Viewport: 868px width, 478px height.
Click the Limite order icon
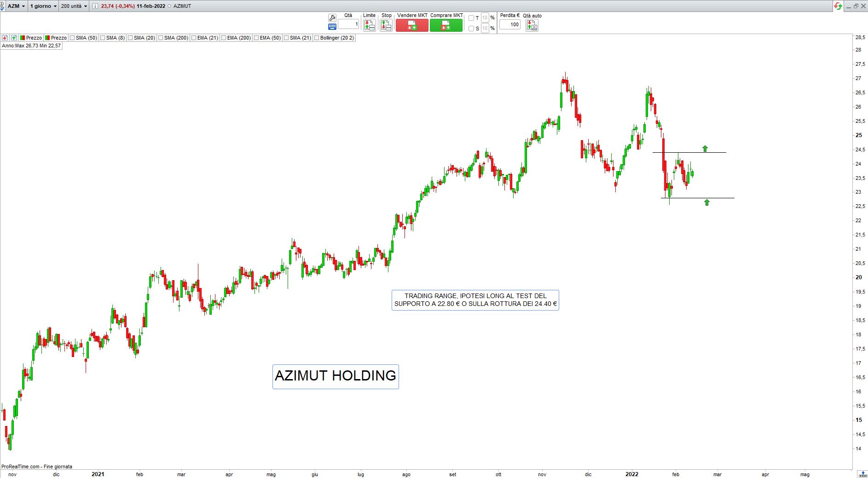tap(369, 25)
